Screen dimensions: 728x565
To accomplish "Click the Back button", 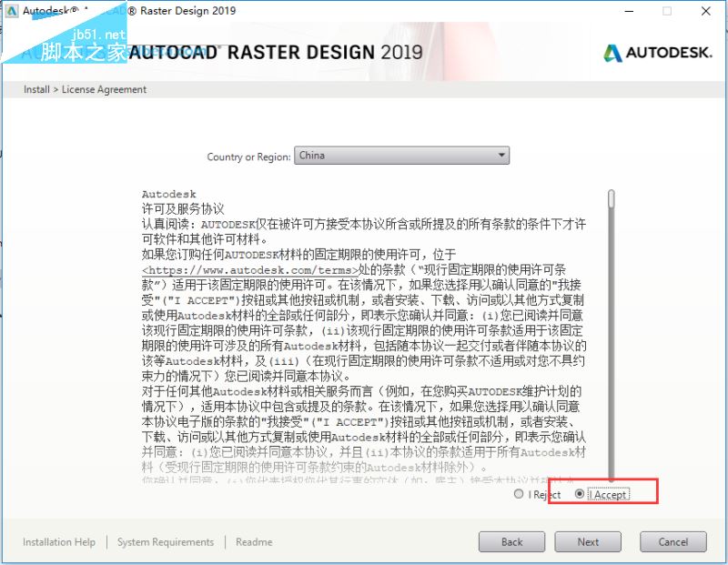I will (x=511, y=541).
